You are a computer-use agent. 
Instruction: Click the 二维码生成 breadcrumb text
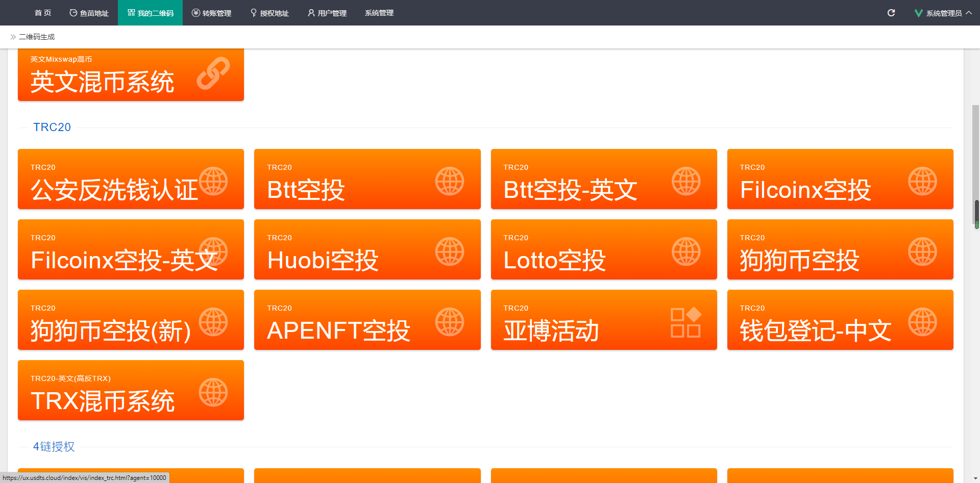tap(37, 37)
